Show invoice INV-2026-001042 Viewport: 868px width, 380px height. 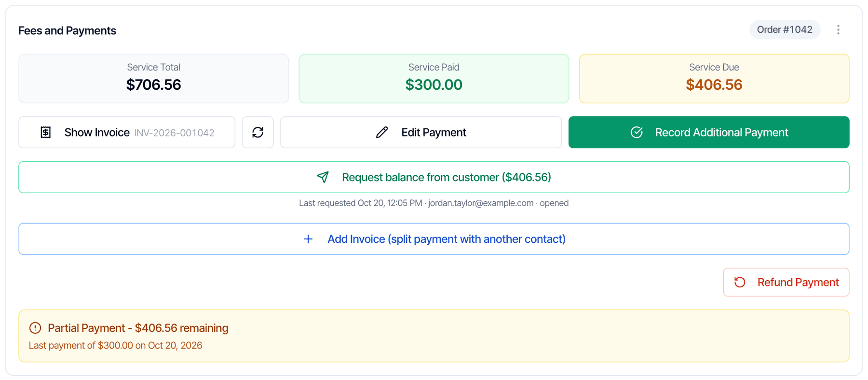[127, 132]
